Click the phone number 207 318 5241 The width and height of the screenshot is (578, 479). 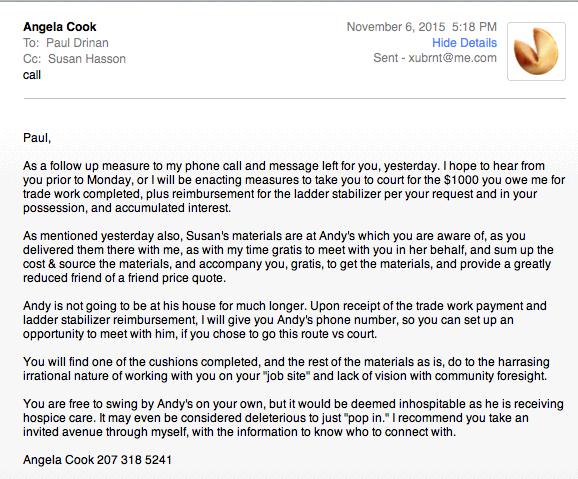click(x=134, y=460)
